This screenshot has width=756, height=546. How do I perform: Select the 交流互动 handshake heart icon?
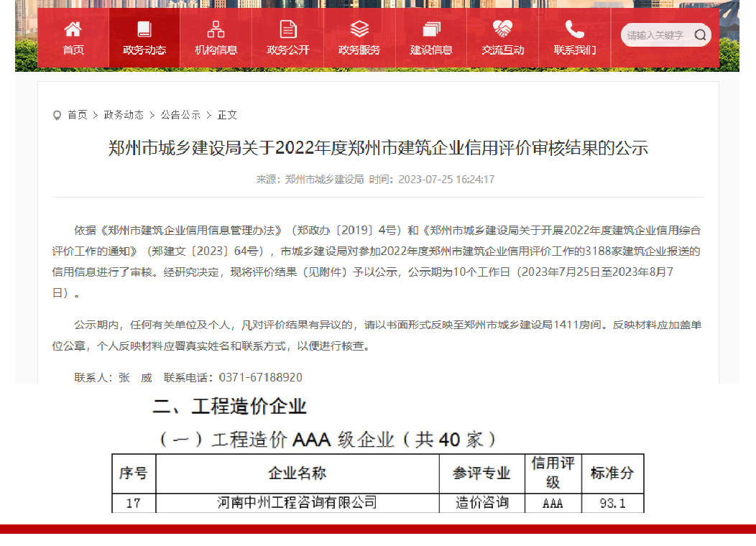coord(502,29)
